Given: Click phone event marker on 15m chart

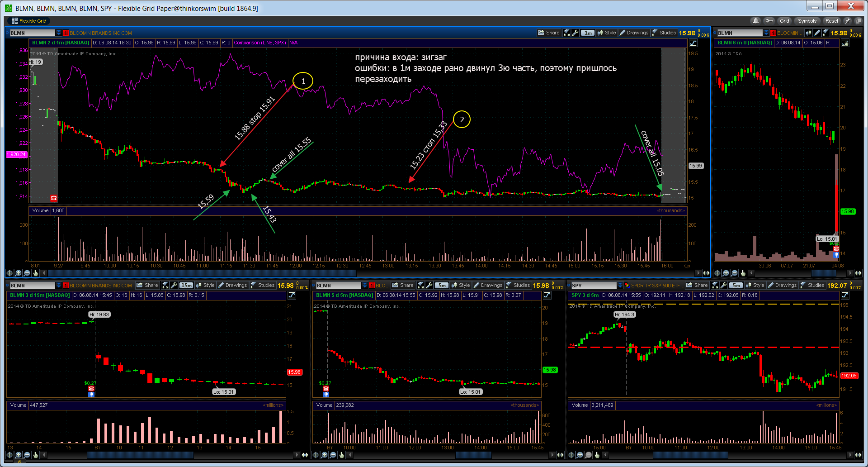Looking at the screenshot, I should (91, 388).
